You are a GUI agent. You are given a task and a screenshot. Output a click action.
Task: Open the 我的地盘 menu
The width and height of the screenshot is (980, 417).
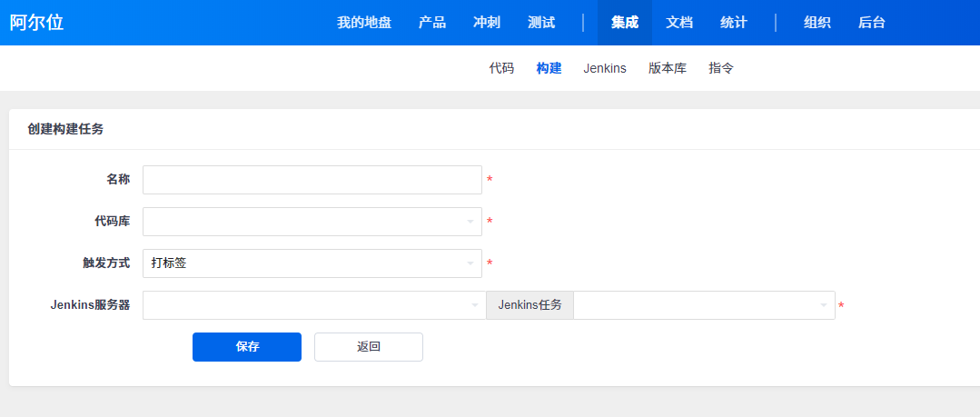(363, 23)
